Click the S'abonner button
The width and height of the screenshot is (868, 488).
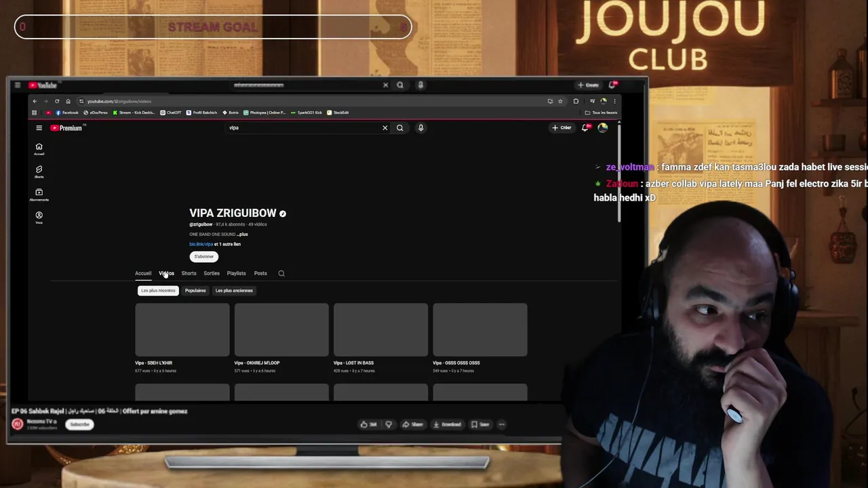[x=204, y=257]
